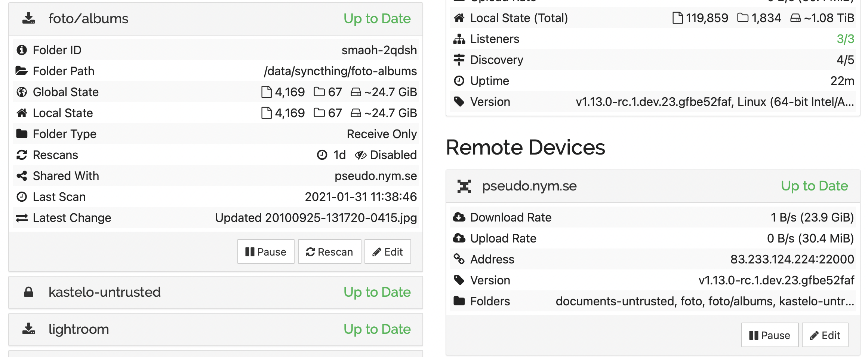Click the Updated 20100925-131720-0415.jpg latest change
Viewport: 868px width, 357px height.
(316, 218)
